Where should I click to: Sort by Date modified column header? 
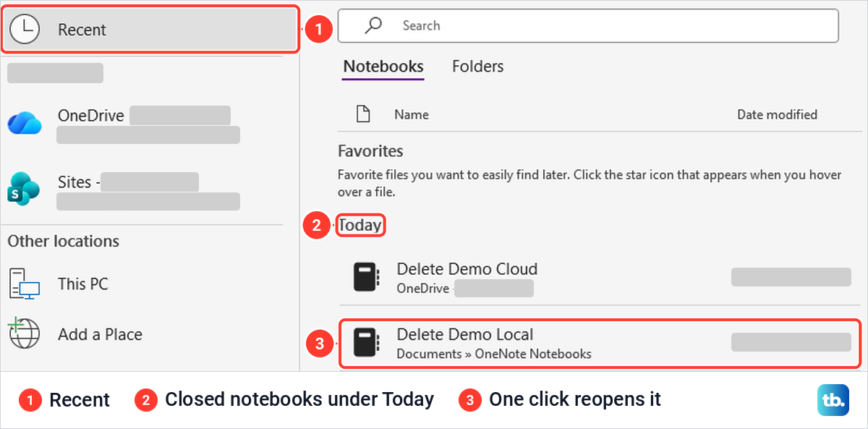pos(777,114)
